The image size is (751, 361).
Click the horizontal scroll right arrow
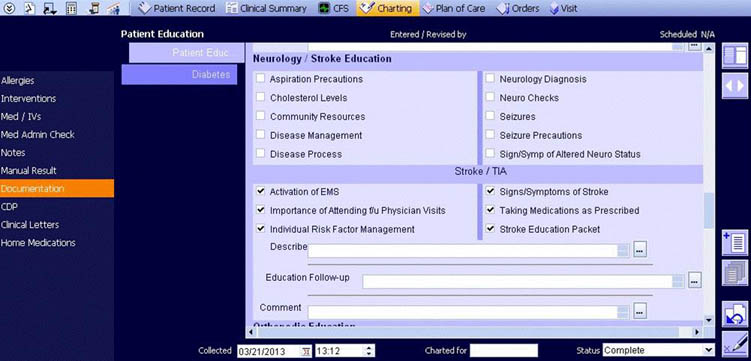pos(697,331)
